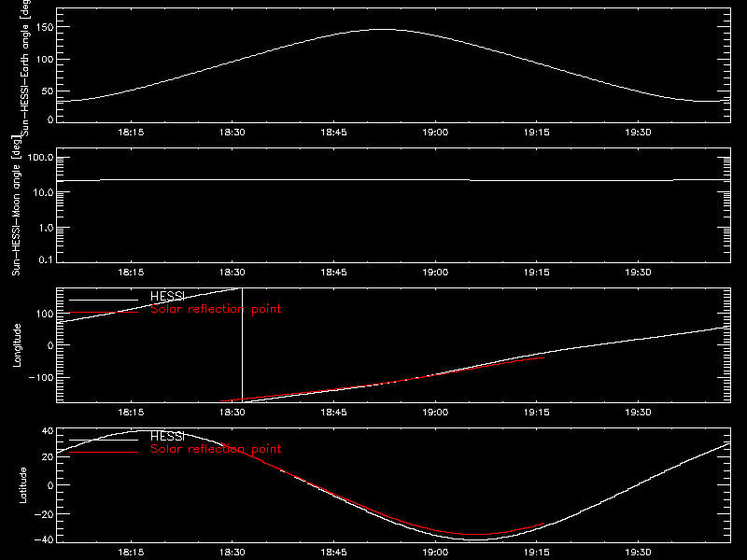Click 18:15 label under Moon angle plot

tap(131, 273)
